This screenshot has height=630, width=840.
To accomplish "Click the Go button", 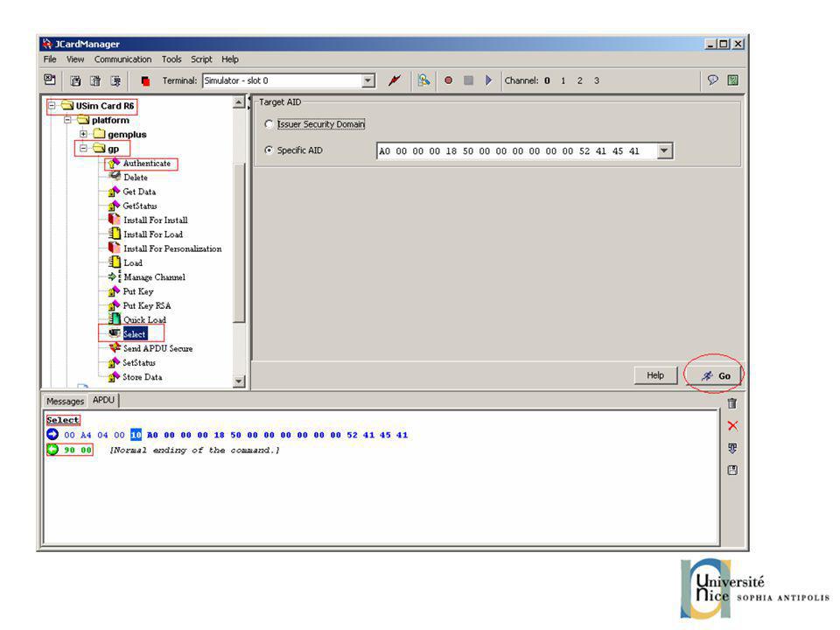I will click(x=715, y=375).
